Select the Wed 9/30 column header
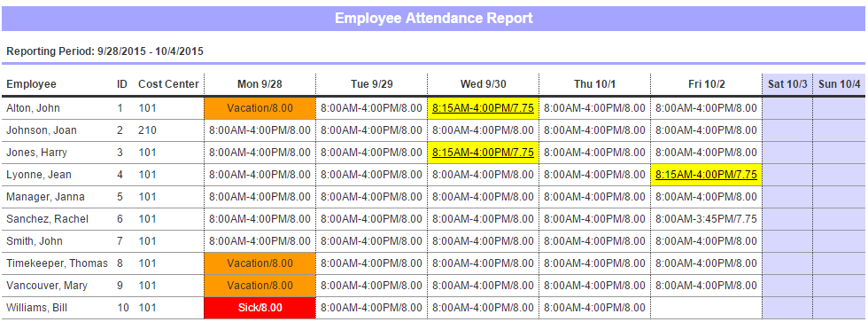The width and height of the screenshot is (868, 322). point(484,84)
